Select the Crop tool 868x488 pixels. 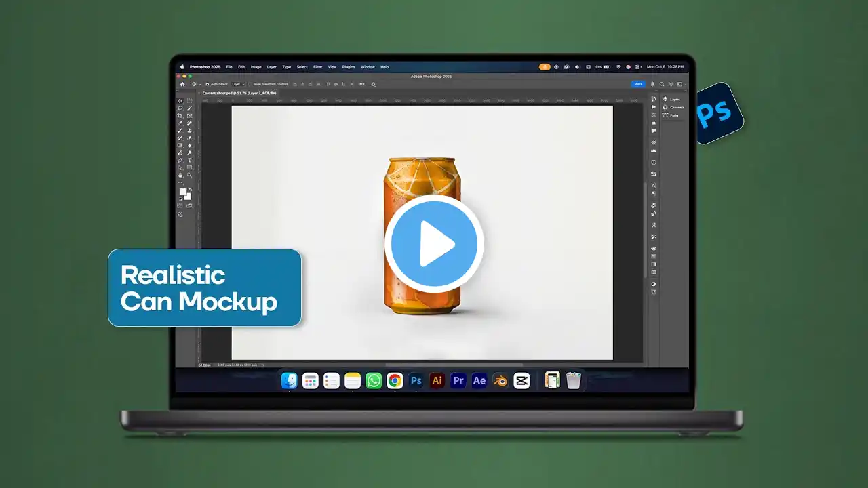180,115
